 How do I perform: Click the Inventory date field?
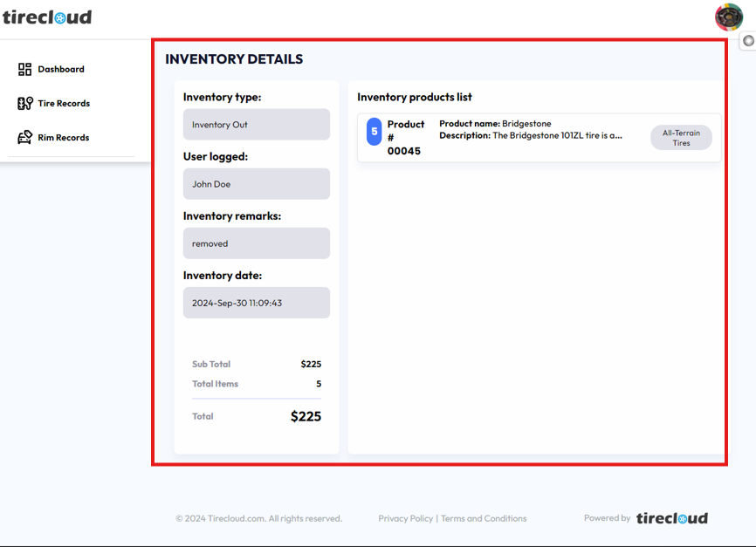click(256, 303)
